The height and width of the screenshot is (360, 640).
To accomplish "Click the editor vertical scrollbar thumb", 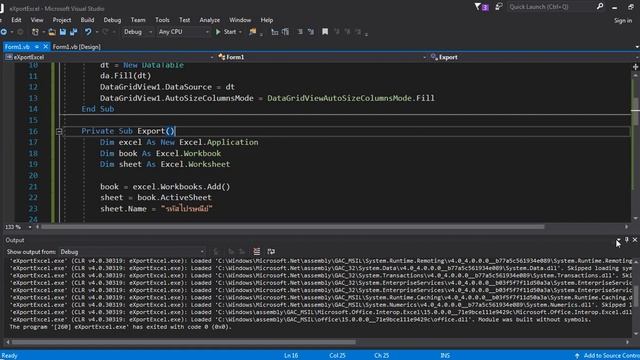I will click(636, 111).
